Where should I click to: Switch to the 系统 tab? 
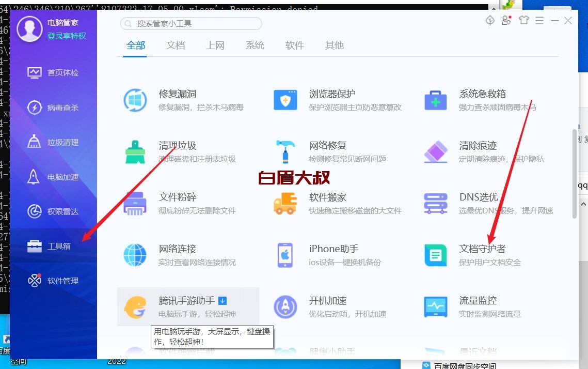tap(255, 45)
